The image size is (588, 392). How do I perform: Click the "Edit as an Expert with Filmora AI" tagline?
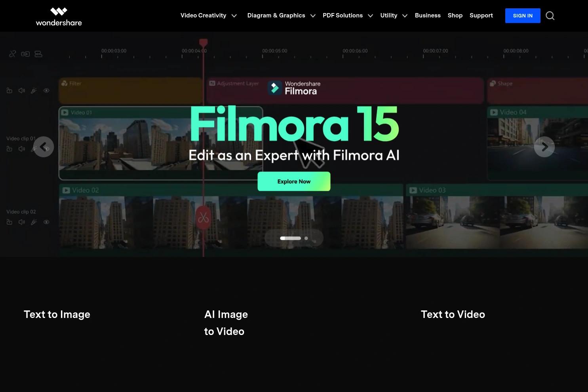pos(294,155)
